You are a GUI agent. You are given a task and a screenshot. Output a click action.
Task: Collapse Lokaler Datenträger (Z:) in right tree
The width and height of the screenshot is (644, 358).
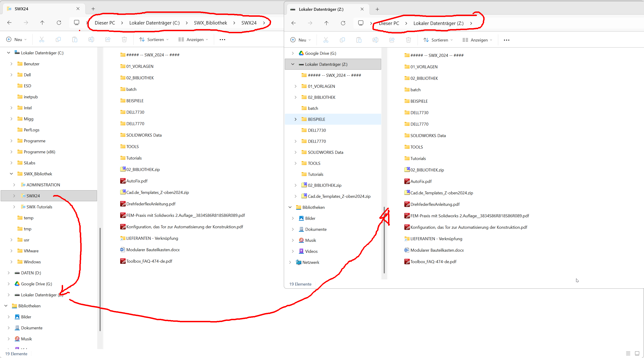click(x=292, y=64)
